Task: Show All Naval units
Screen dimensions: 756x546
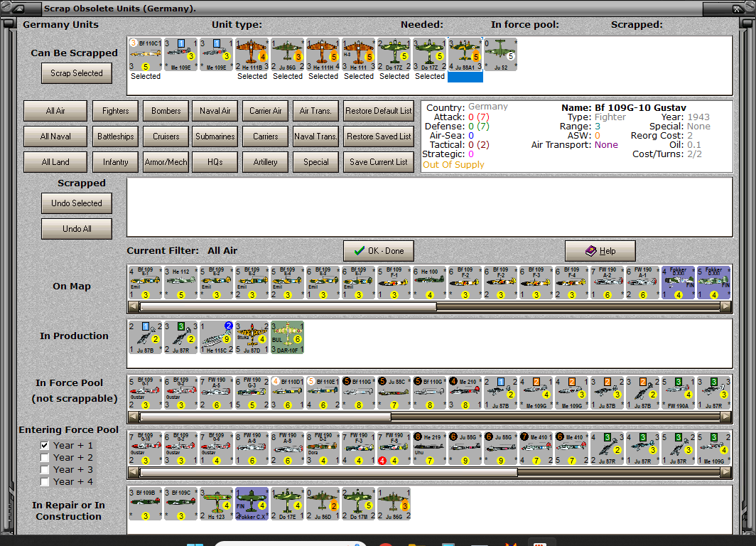Action: click(55, 136)
